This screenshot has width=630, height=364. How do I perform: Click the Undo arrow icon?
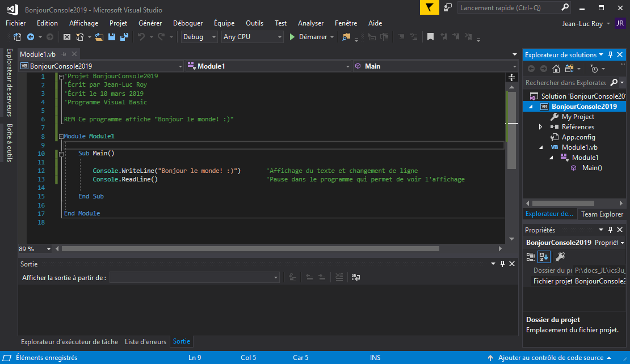tap(141, 37)
